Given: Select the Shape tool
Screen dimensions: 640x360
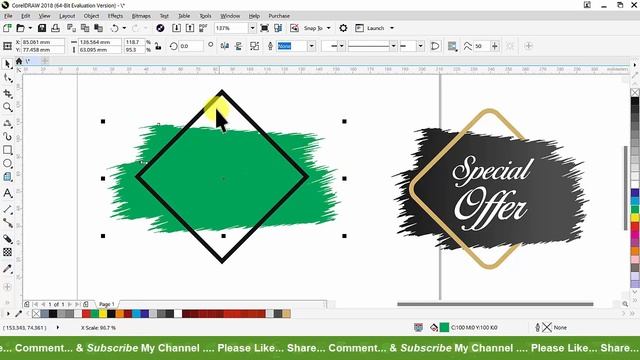Looking at the screenshot, I should (x=7, y=78).
